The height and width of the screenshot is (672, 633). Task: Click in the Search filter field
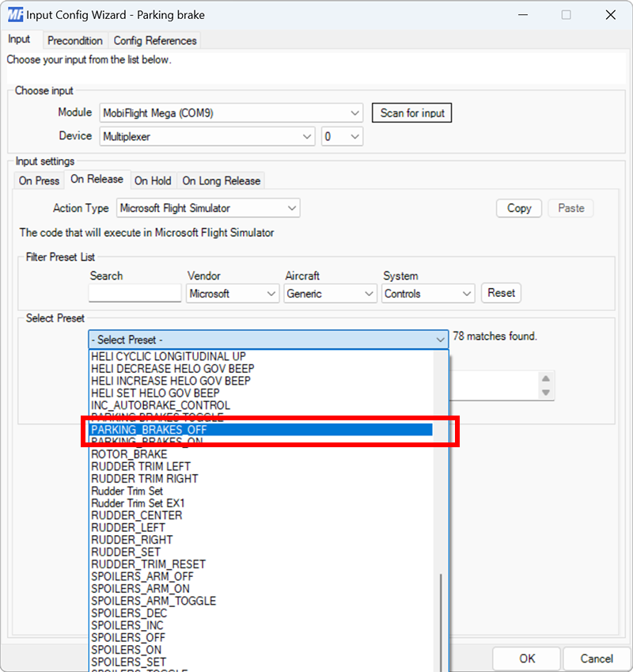tap(135, 293)
